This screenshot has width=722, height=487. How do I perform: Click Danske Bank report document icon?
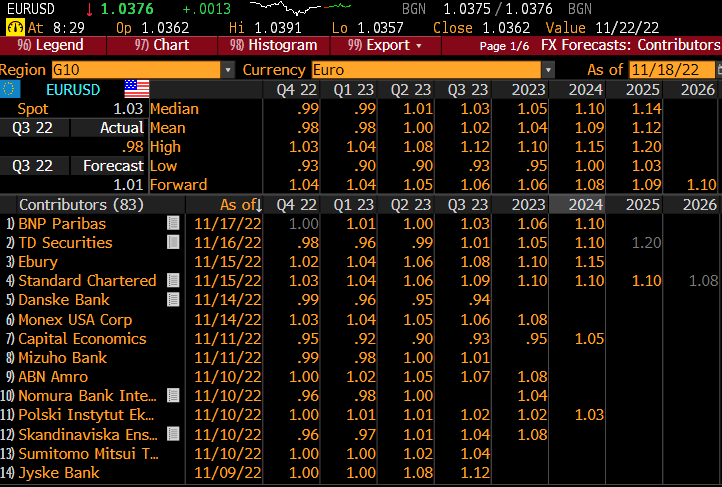[x=173, y=300]
